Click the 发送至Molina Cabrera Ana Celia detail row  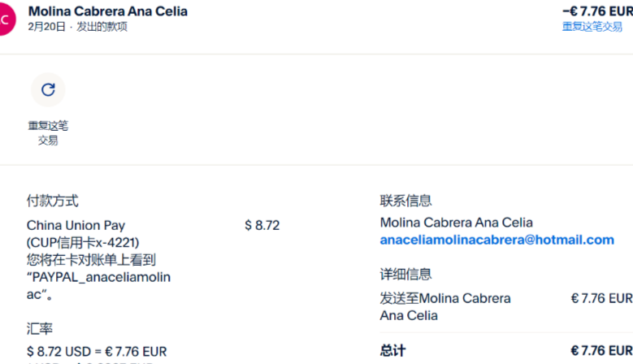pyautogui.click(x=445, y=306)
